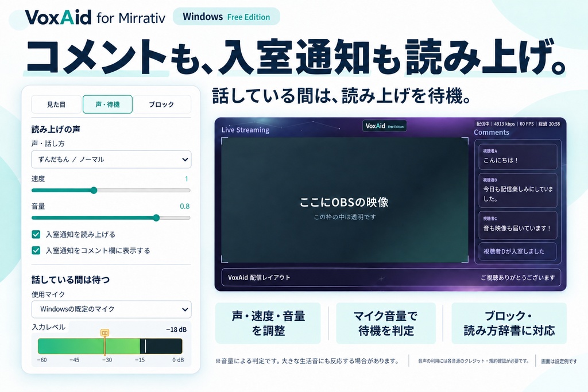Open the ずんだもん / ノーマル voice dropdown
Screen dimensions: 588x392
click(111, 160)
